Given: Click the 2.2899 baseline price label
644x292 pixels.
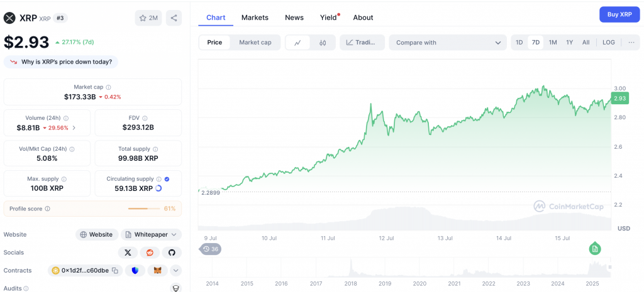Looking at the screenshot, I should point(211,192).
